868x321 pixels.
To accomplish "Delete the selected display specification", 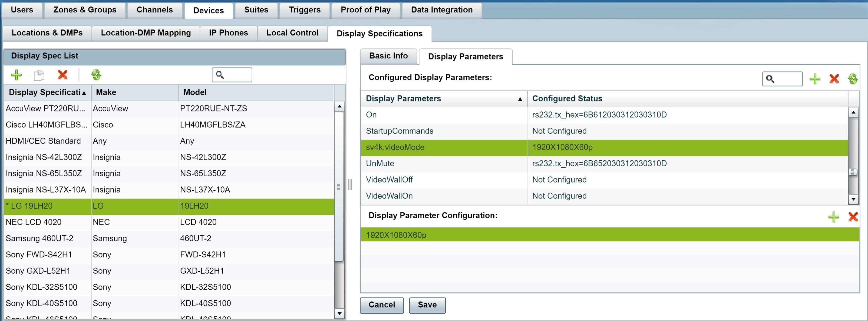I will 63,75.
